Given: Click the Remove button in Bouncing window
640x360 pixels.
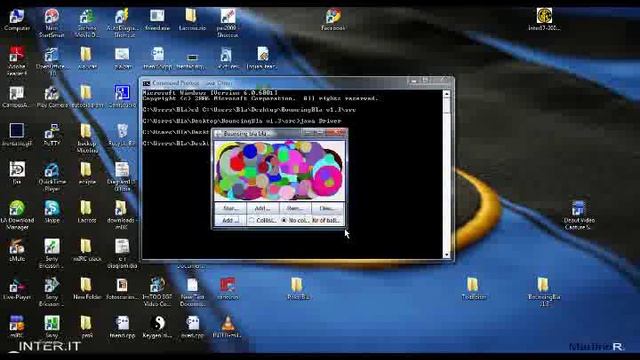Looking at the screenshot, I should 295,208.
